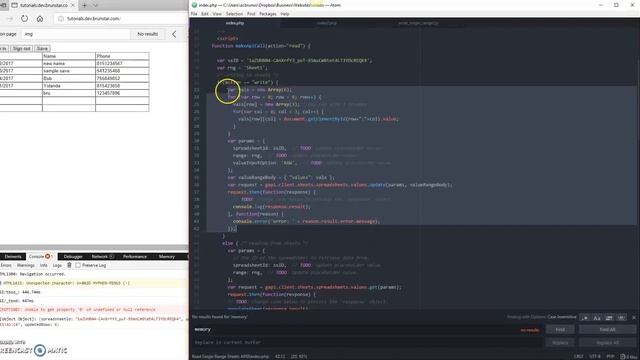This screenshot has width=640, height=360.
Task: Click the Save button on page
Action: click(42, 48)
